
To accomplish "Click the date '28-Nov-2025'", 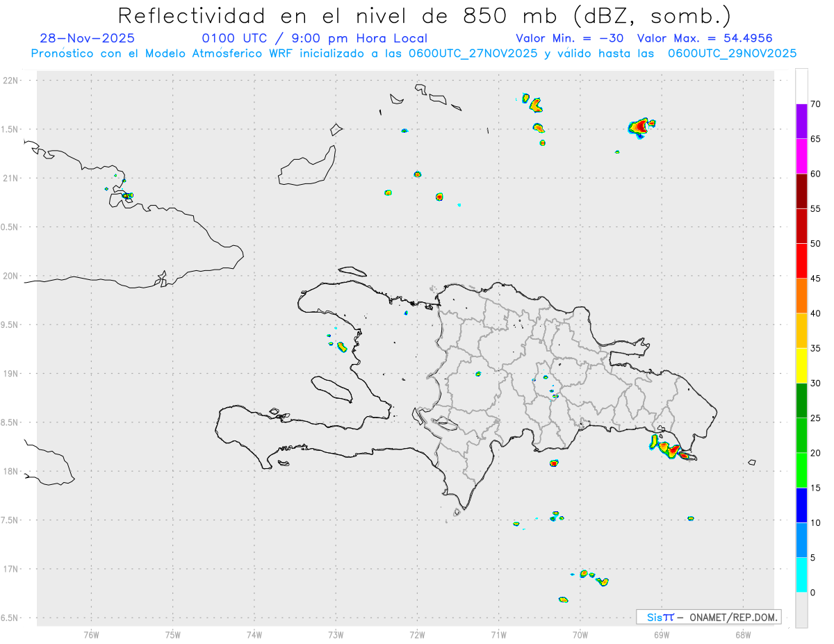I will [x=88, y=38].
